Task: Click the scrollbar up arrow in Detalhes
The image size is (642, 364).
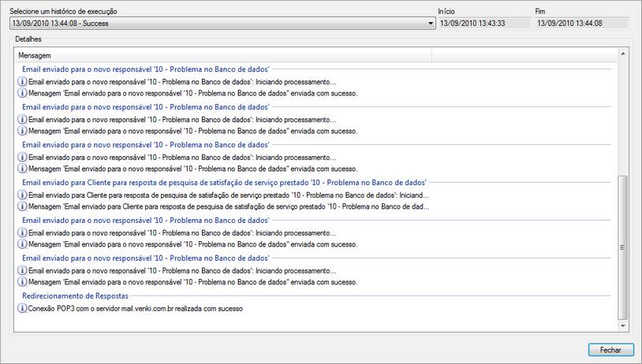Action: (623, 54)
